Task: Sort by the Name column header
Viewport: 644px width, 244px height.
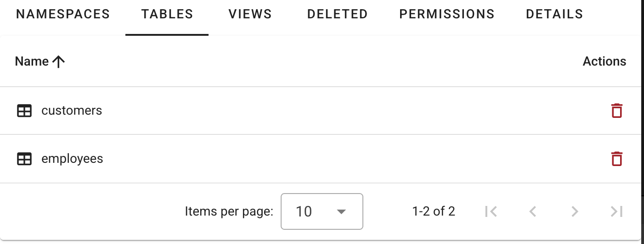Action: point(32,61)
